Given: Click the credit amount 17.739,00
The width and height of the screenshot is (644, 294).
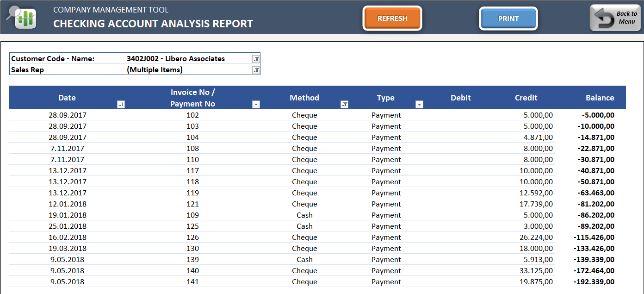Looking at the screenshot, I should point(536,204).
